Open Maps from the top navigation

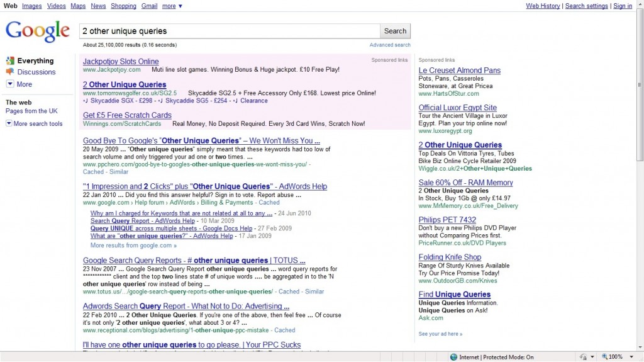78,6
